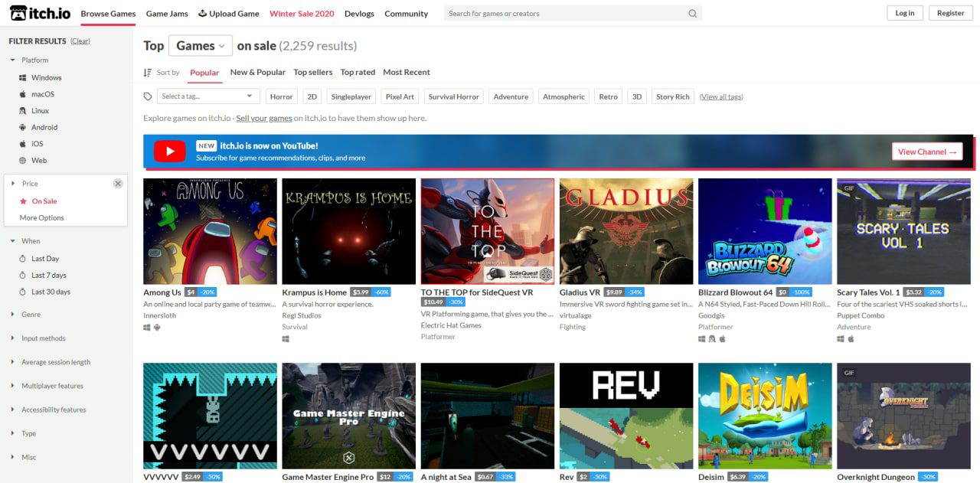Click the Clear filters link
Viewport: 980px width, 483px height.
[80, 41]
